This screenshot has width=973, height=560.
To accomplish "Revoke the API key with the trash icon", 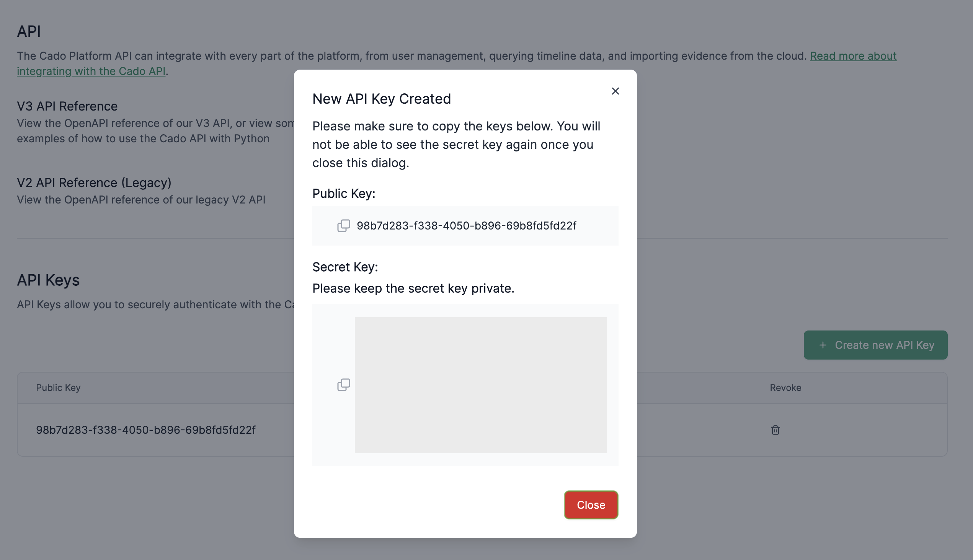I will (x=775, y=430).
